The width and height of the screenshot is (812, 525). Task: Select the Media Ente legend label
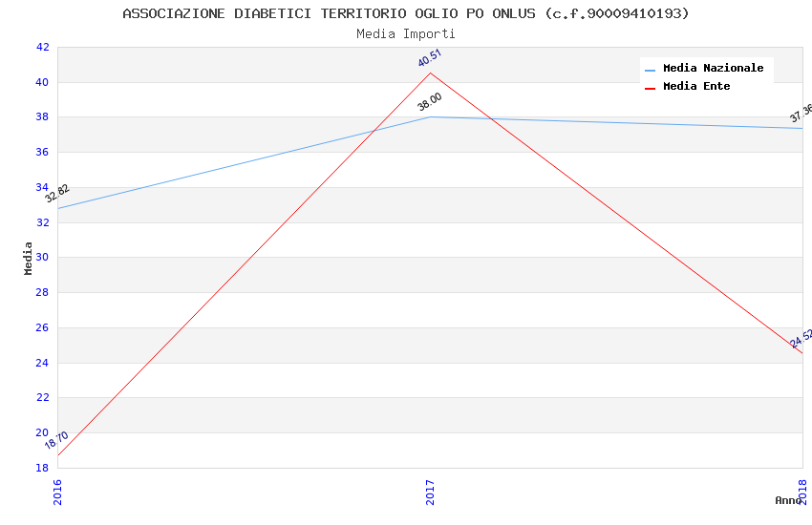tap(696, 86)
